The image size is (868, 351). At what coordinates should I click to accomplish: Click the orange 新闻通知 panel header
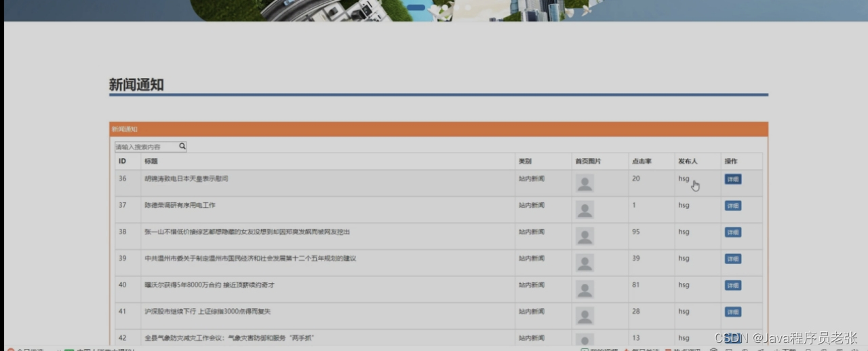point(439,129)
